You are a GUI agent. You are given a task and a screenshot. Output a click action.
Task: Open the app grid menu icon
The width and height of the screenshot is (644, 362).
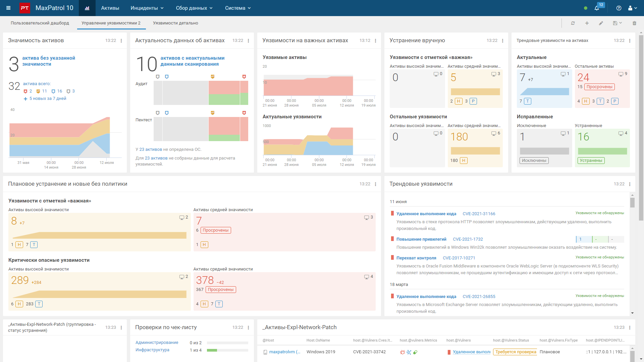[x=8, y=8]
